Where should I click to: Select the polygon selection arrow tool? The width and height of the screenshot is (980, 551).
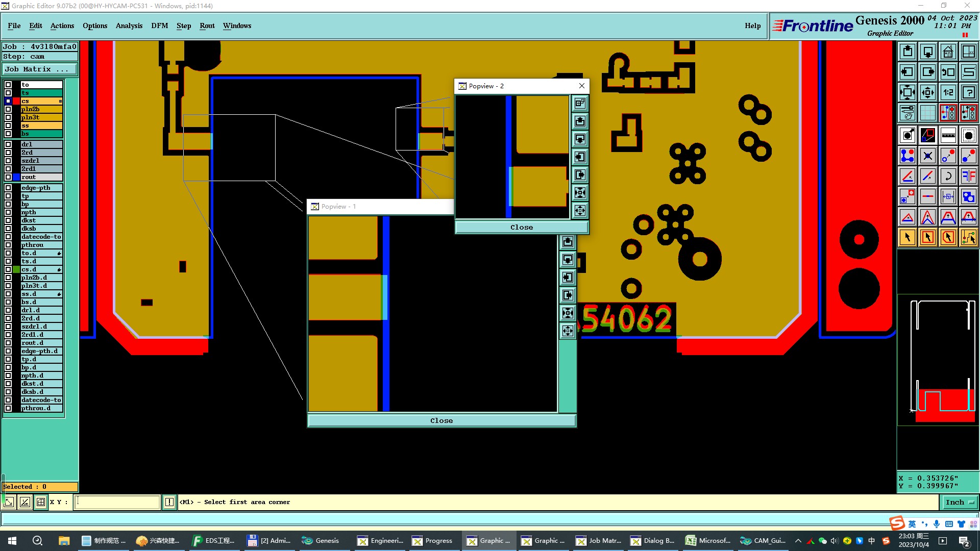pos(948,237)
